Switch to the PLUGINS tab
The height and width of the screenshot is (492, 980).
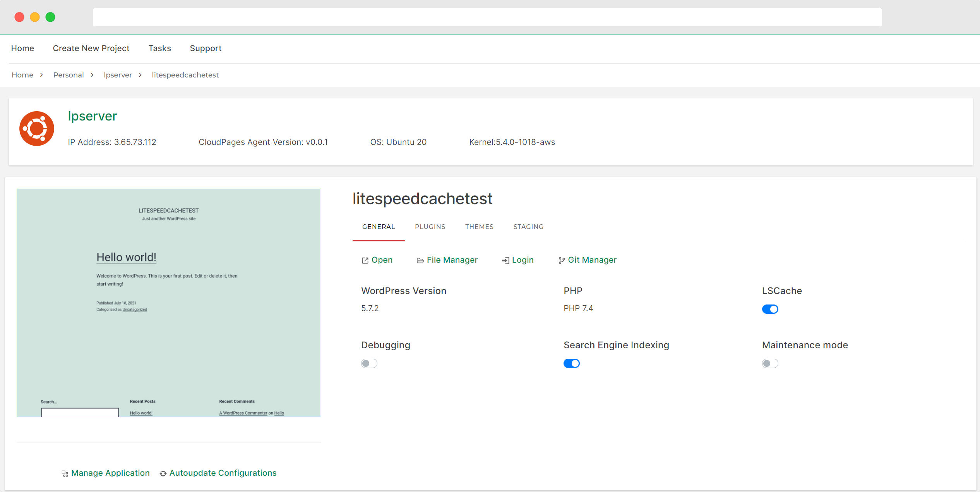pyautogui.click(x=430, y=227)
